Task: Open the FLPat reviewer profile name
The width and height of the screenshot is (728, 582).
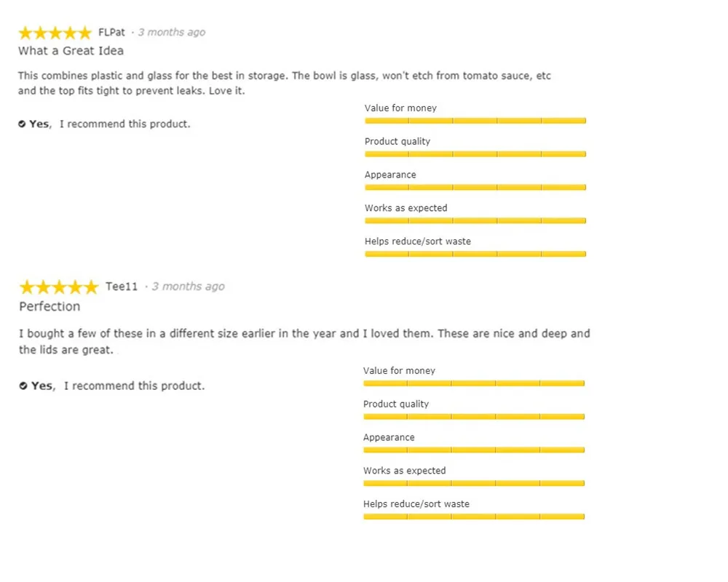Action: (x=111, y=32)
